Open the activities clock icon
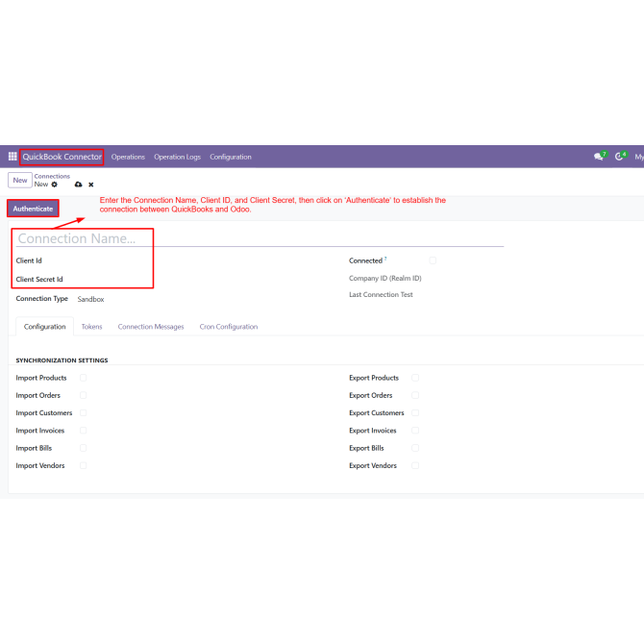 tap(619, 157)
